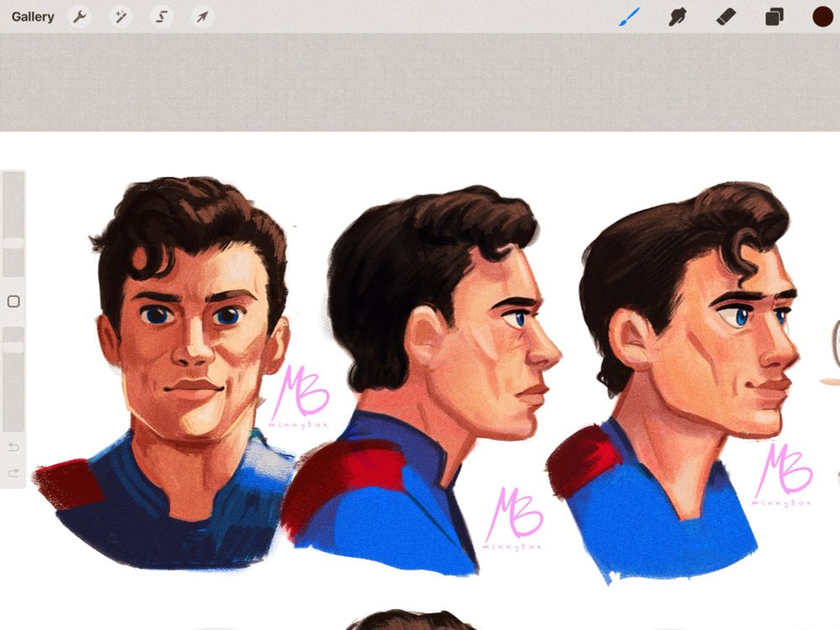Activate the Selection S-shaped tool

[161, 17]
